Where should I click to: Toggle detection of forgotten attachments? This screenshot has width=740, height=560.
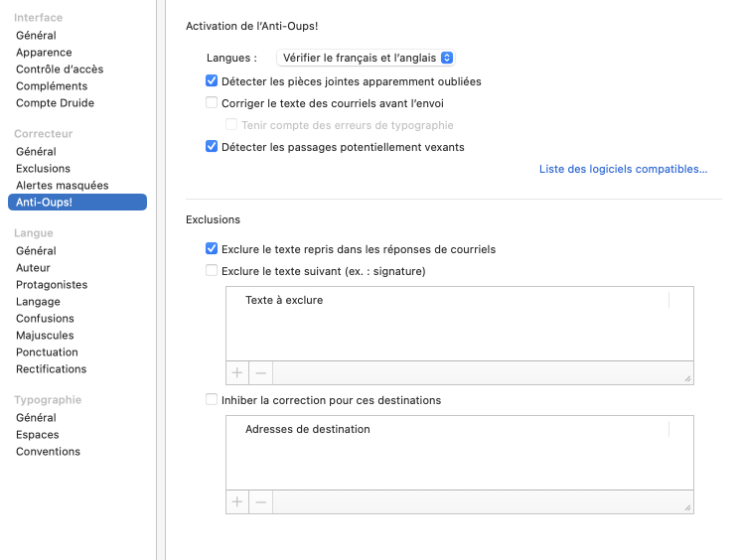point(212,81)
